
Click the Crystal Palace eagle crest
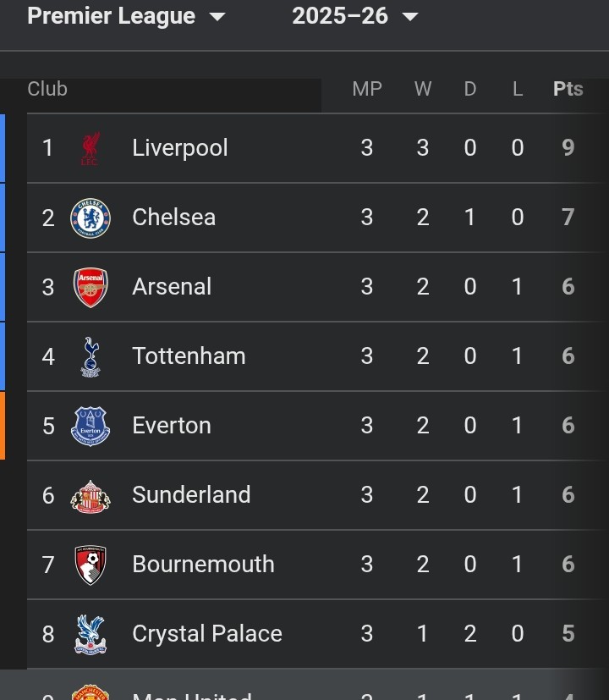[x=91, y=634]
